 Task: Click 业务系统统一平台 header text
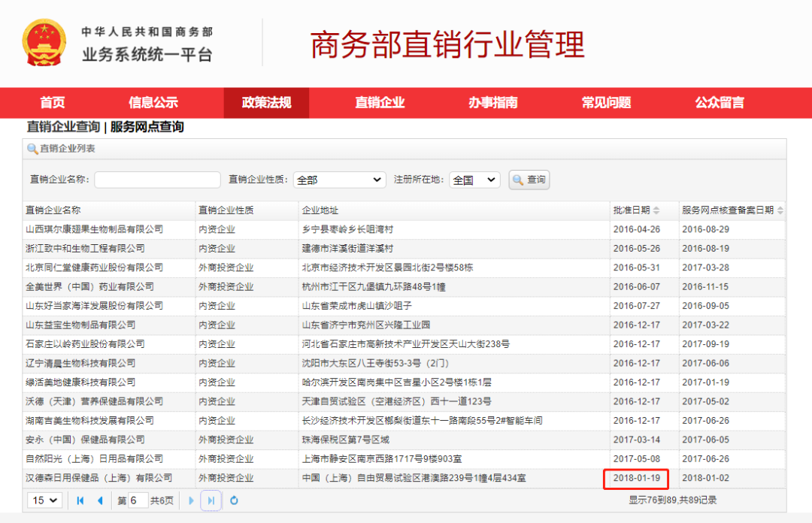[x=147, y=54]
